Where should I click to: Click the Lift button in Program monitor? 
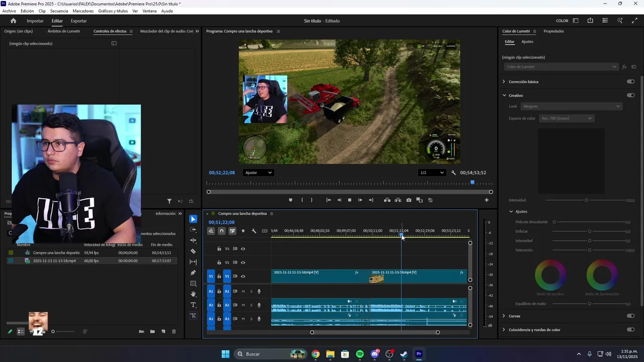tap(387, 200)
